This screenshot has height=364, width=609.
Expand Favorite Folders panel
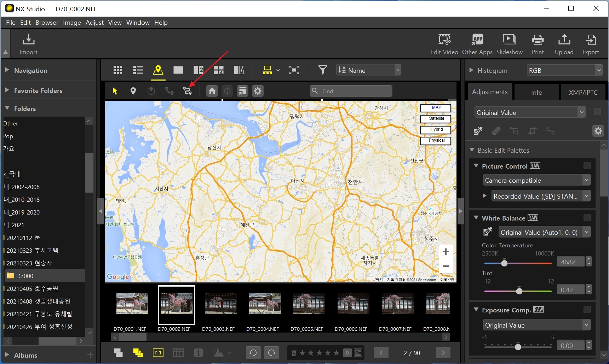pos(7,90)
